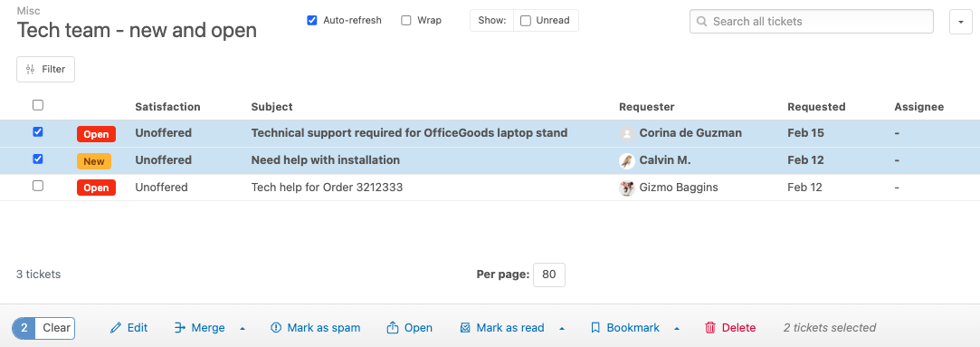Open the Need help with installation ticket
This screenshot has width=980, height=347.
click(x=326, y=160)
